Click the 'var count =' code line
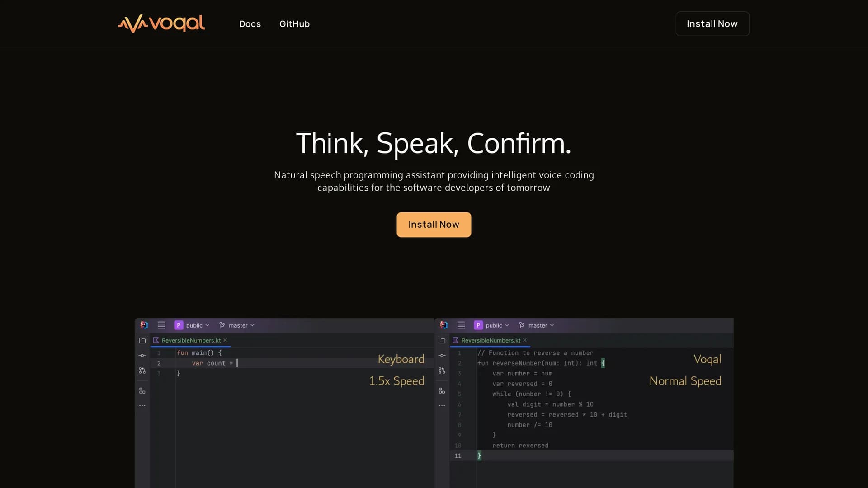Screen dimensions: 868x488 pos(212,363)
